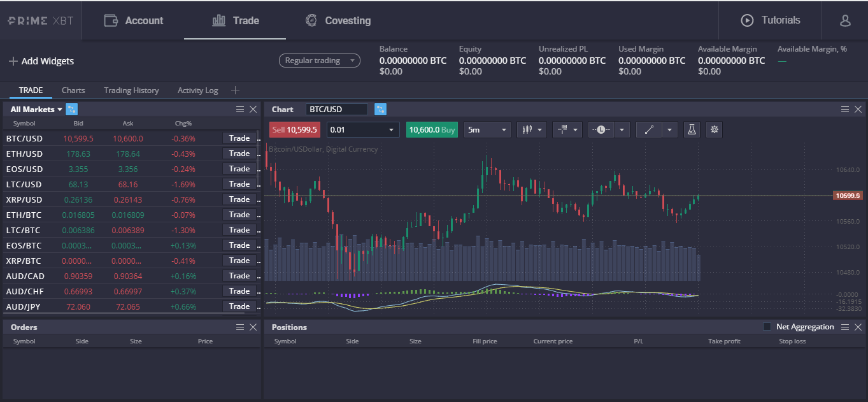Click the Orders panel menu icon
The height and width of the screenshot is (402, 868).
pos(240,327)
